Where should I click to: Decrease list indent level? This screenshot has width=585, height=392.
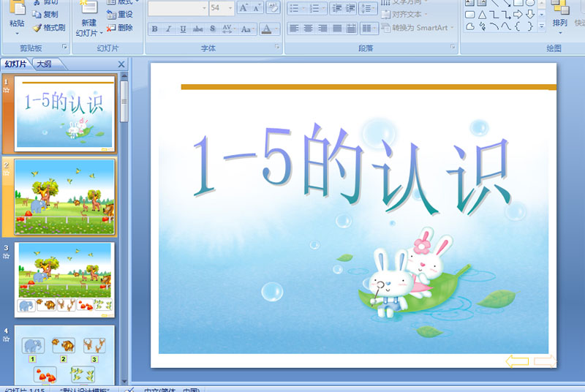[337, 8]
